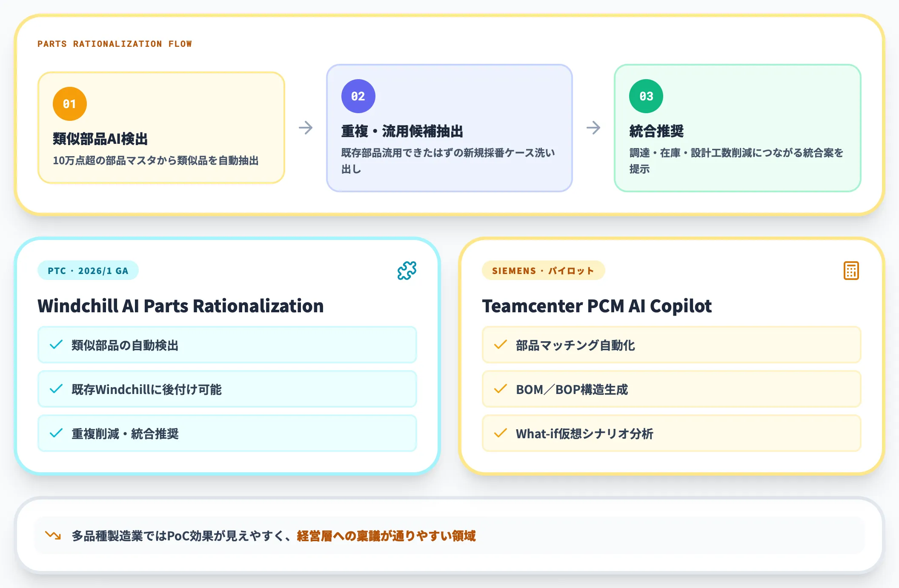899x588 pixels.
Task: Click the puzzle piece icon on Windchill card
Action: click(407, 271)
